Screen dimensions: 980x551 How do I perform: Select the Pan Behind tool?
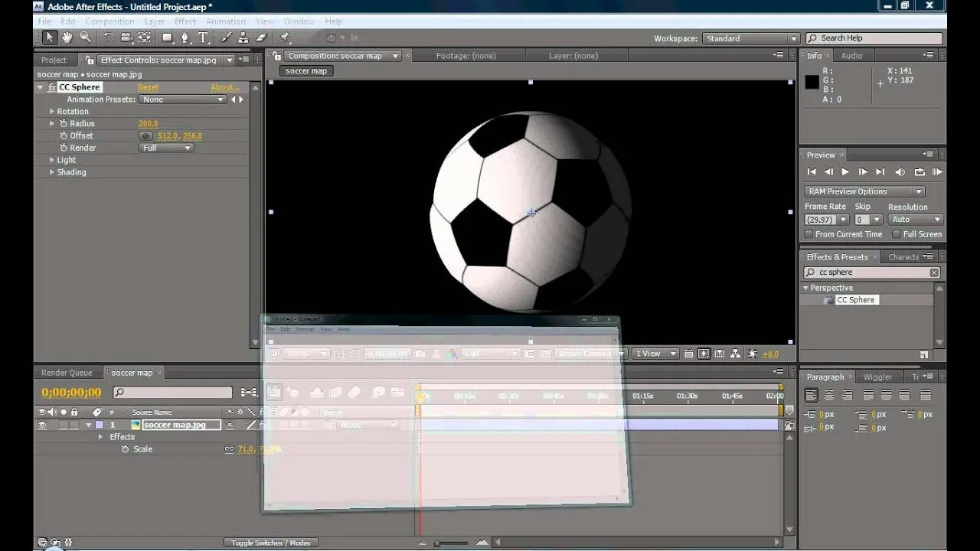[144, 37]
